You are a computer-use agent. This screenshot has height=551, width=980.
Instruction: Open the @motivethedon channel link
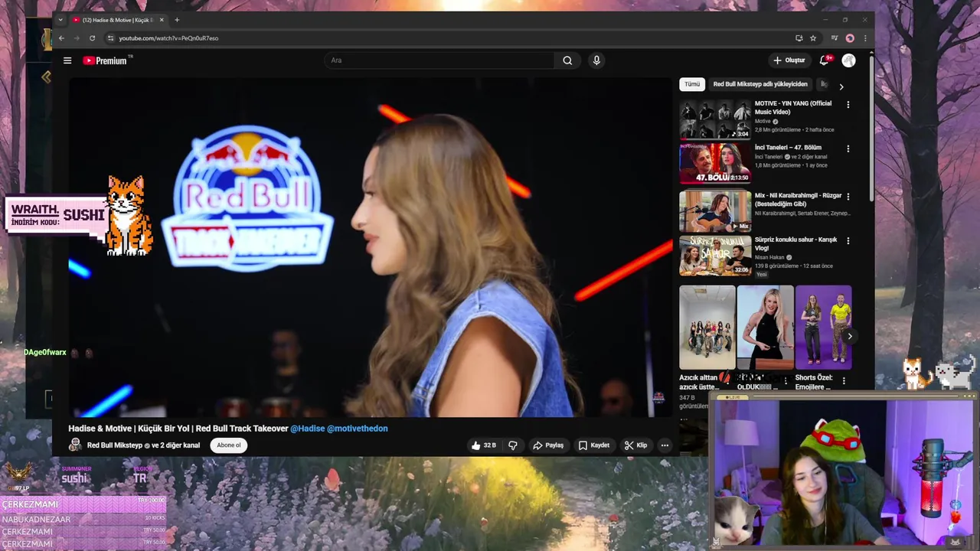[358, 429]
